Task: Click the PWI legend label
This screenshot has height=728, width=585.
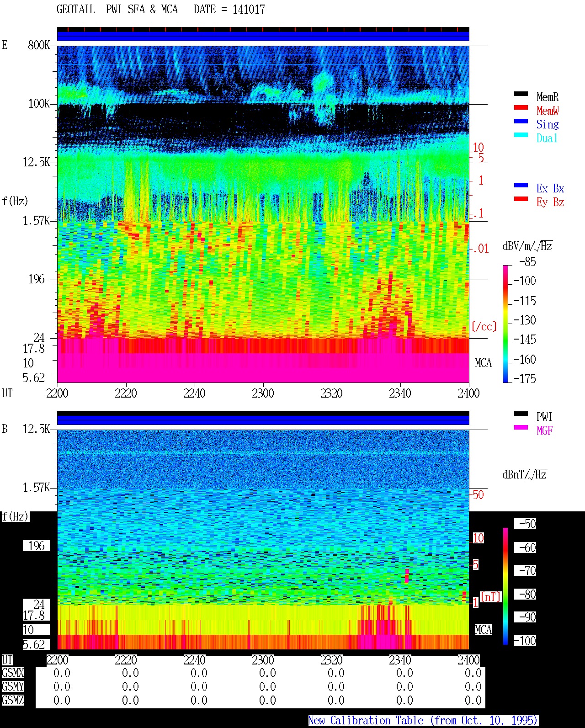Action: (544, 417)
